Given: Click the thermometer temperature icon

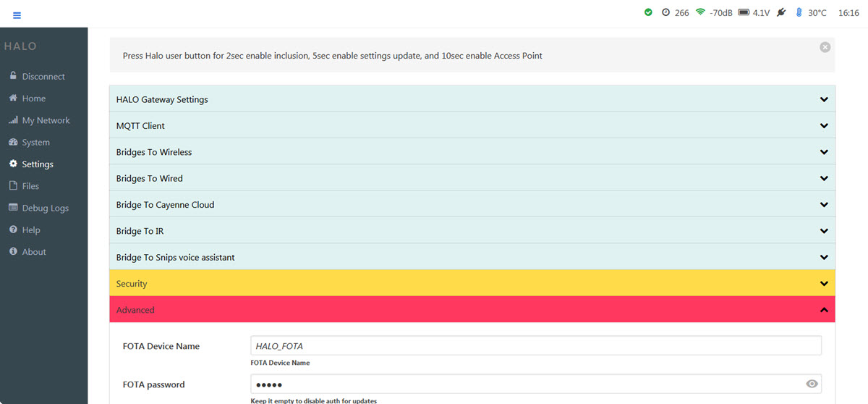Looking at the screenshot, I should pyautogui.click(x=799, y=12).
